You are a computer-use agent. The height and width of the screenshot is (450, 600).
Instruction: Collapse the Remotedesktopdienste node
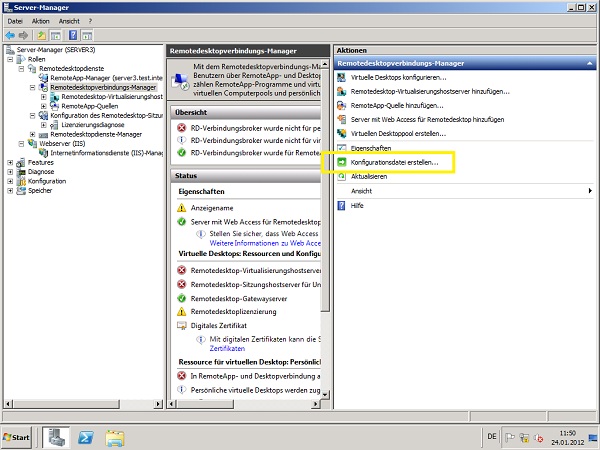coord(21,68)
